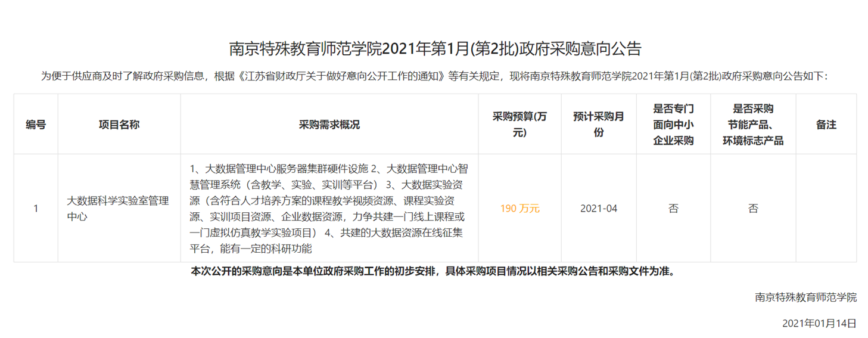Click the 190 万元 budget value

coord(519,209)
